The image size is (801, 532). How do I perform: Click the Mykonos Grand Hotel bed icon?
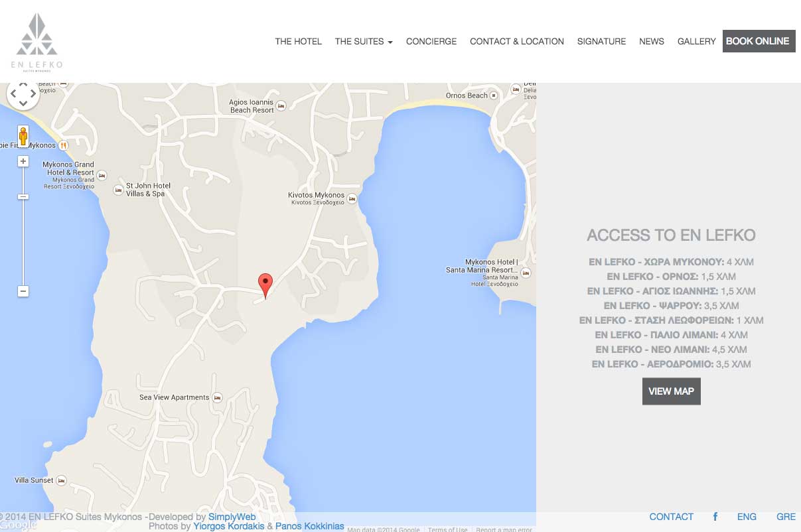click(x=102, y=175)
